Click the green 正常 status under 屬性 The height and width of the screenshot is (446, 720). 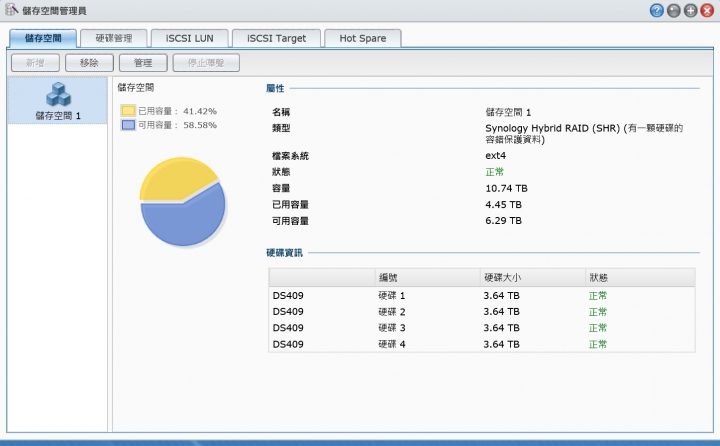pyautogui.click(x=495, y=172)
